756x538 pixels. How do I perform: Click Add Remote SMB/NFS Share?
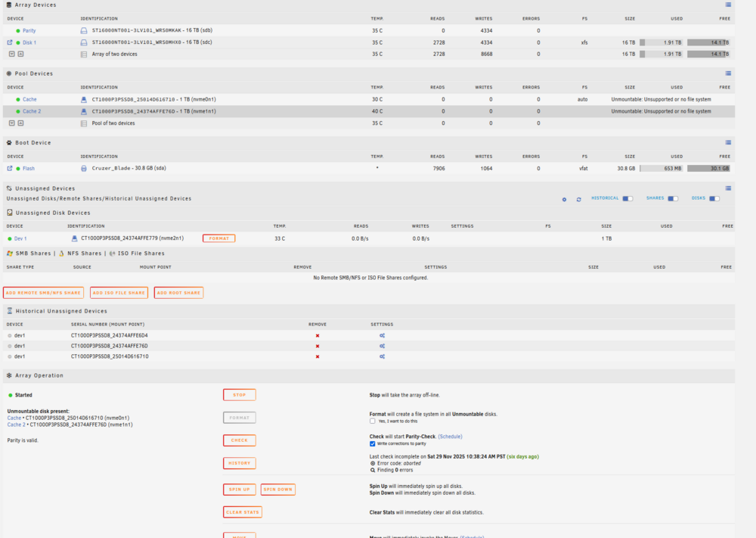(x=43, y=293)
